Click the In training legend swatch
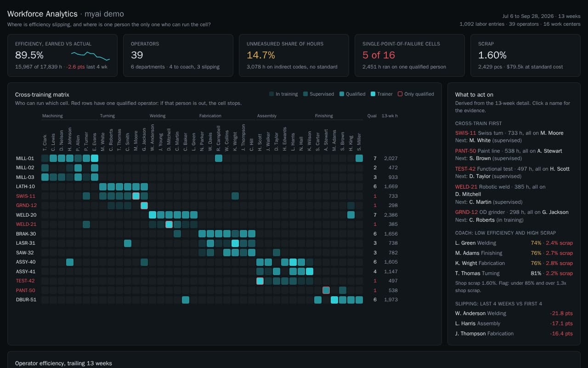 (x=271, y=94)
